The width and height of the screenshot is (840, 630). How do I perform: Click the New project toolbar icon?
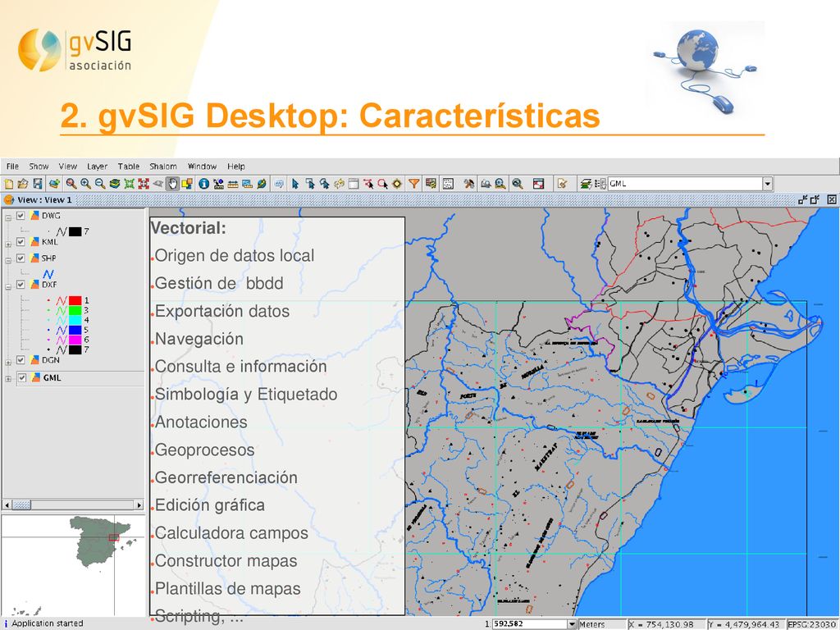8,184
